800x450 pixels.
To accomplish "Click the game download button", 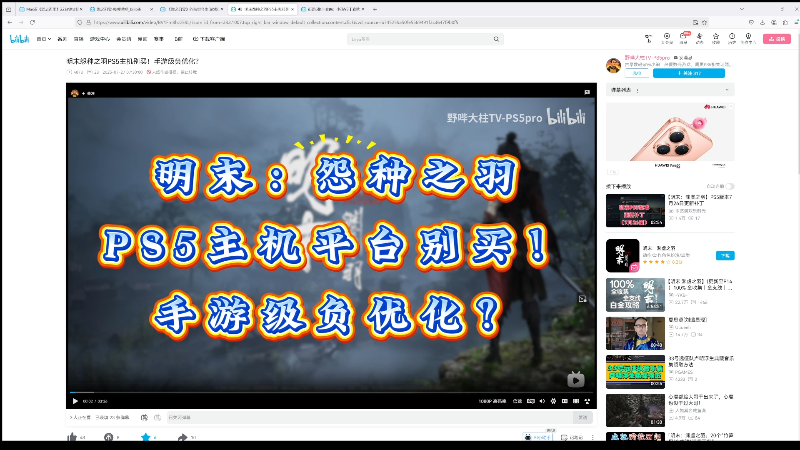I will (x=725, y=255).
